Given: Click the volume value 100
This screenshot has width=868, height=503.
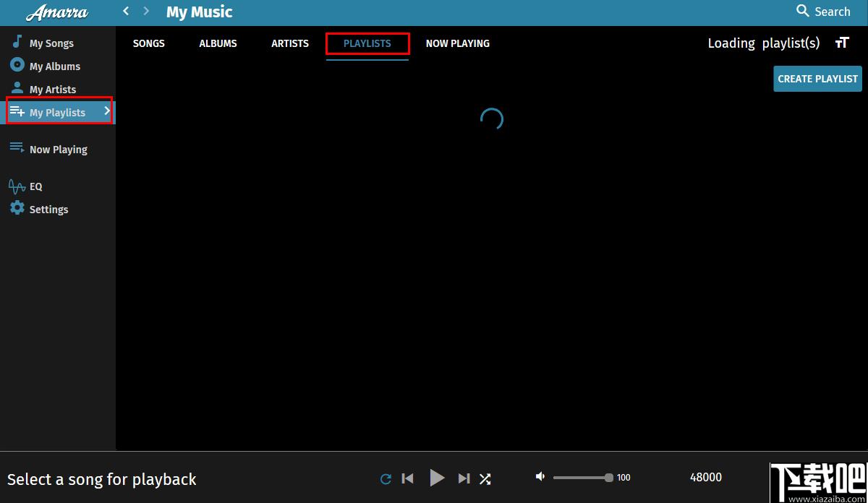Looking at the screenshot, I should [624, 477].
